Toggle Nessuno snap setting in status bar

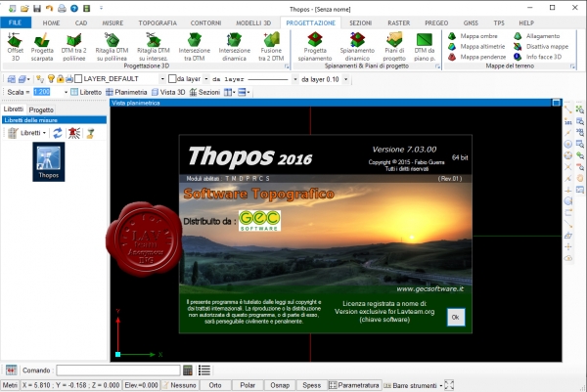point(179,385)
